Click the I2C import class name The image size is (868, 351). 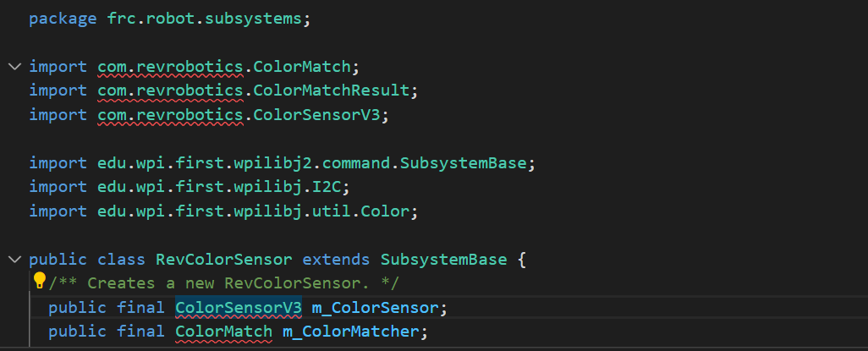(327, 187)
